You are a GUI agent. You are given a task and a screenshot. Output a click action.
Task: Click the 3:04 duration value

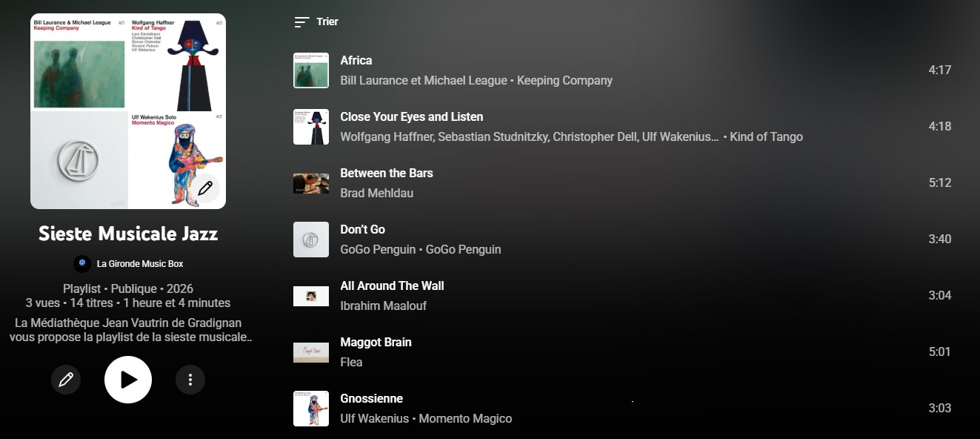click(x=940, y=296)
